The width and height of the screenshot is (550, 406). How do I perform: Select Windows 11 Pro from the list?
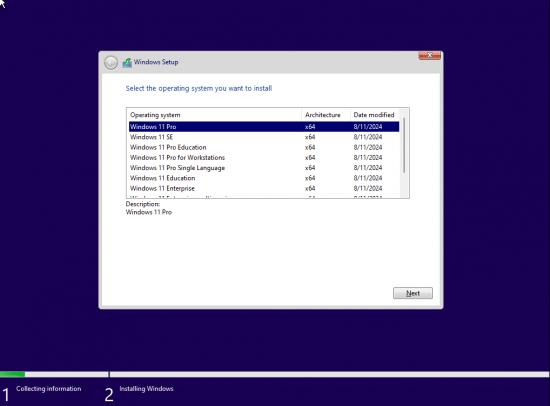[264, 127]
